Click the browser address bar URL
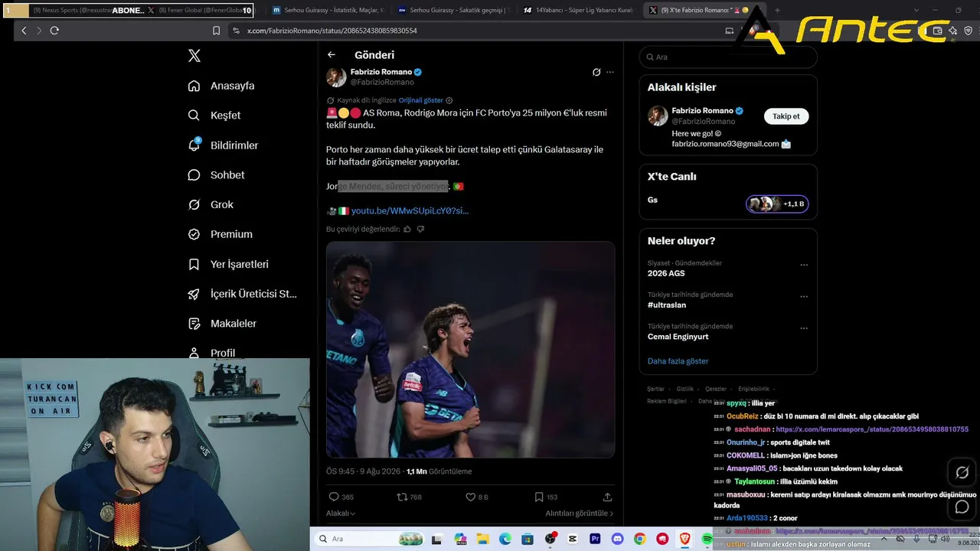This screenshot has height=551, width=980. pos(332,31)
